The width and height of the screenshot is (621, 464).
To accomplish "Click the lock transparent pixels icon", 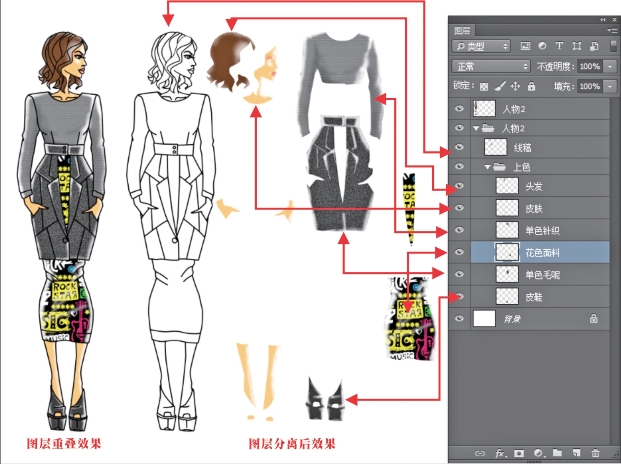I will coord(484,87).
